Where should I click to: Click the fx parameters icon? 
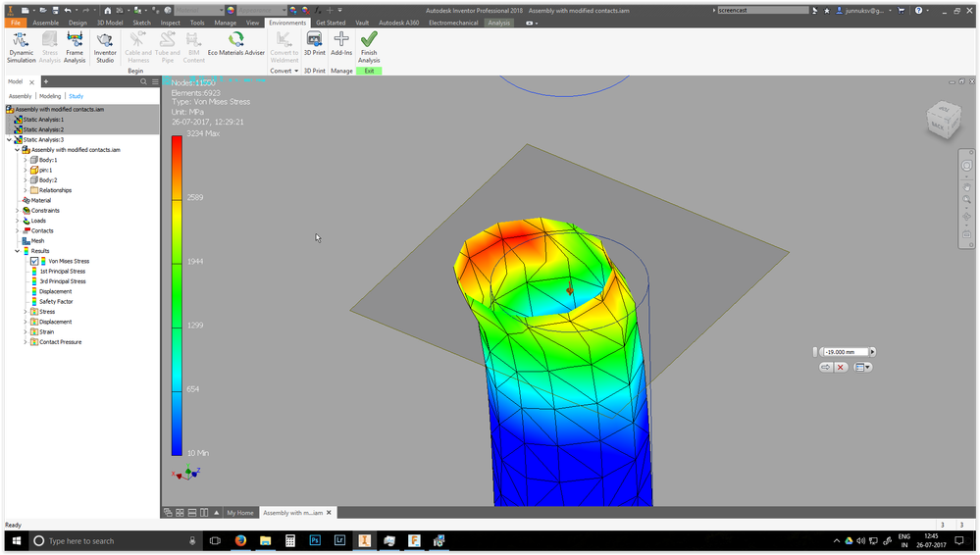(x=318, y=10)
